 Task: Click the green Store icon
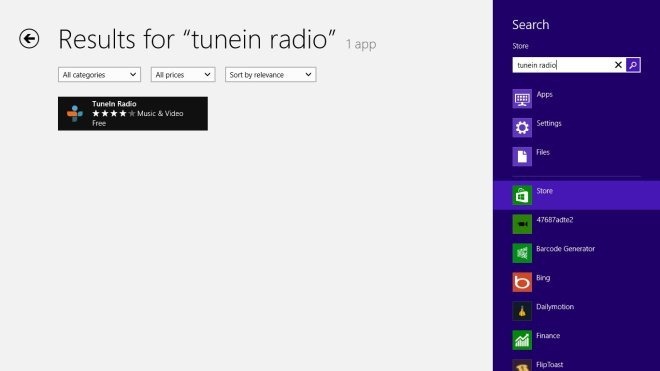tap(522, 195)
